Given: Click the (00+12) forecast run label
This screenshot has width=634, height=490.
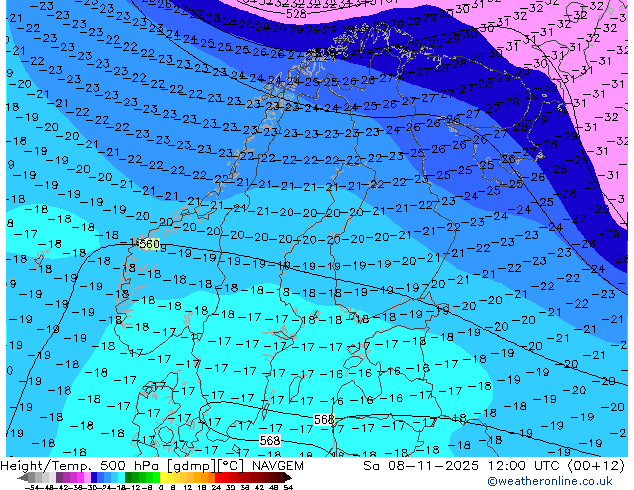Looking at the screenshot, I should pyautogui.click(x=597, y=466).
